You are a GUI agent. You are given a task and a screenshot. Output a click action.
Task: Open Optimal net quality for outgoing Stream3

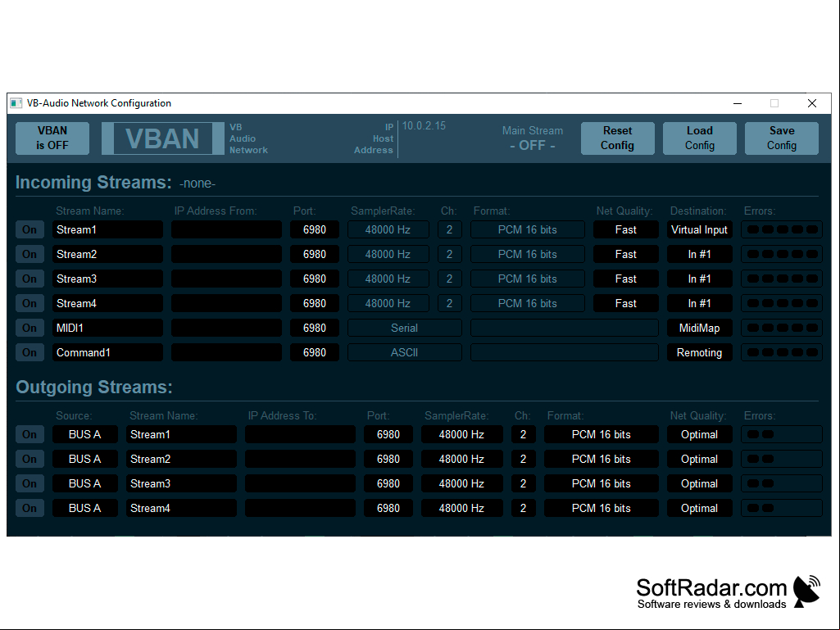point(699,483)
